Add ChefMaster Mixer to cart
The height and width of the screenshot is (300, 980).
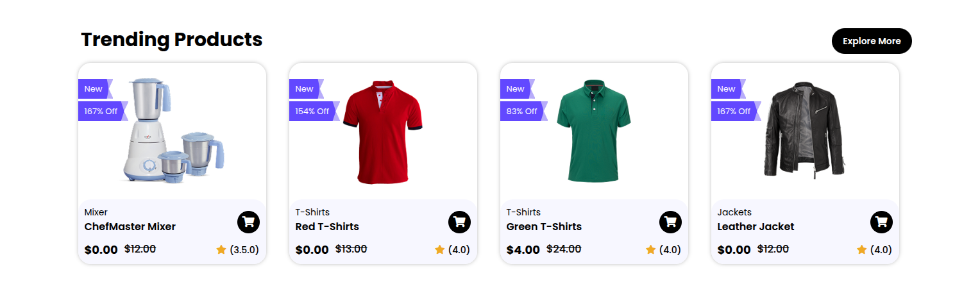[248, 222]
